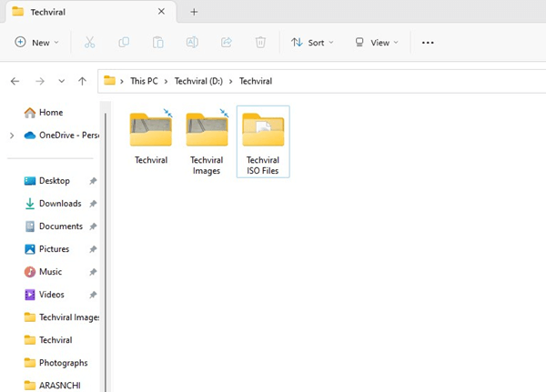Screen dimensions: 546x392
Task: Go back using the left arrow
Action: click(x=15, y=81)
